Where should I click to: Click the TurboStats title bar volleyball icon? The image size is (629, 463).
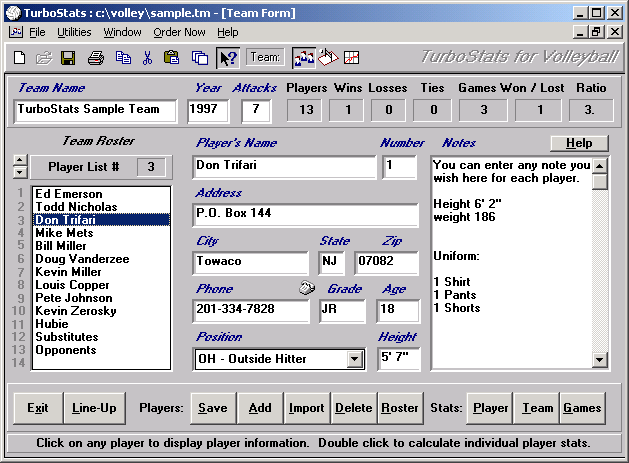pos(14,13)
